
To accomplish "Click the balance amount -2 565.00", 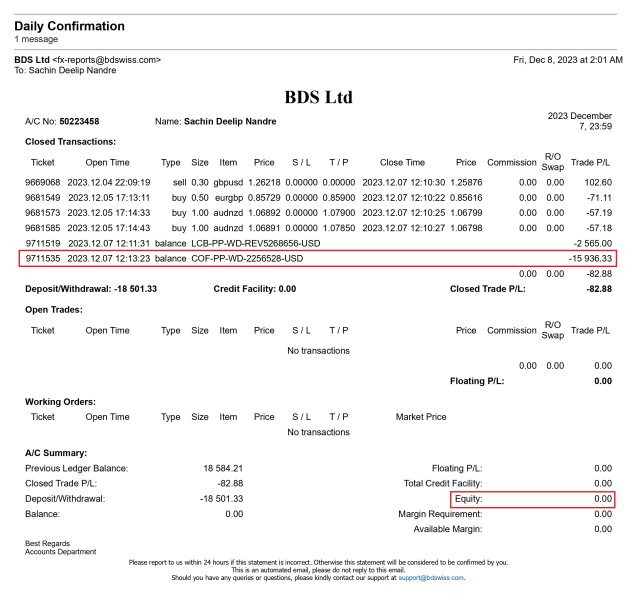I will coord(593,243).
